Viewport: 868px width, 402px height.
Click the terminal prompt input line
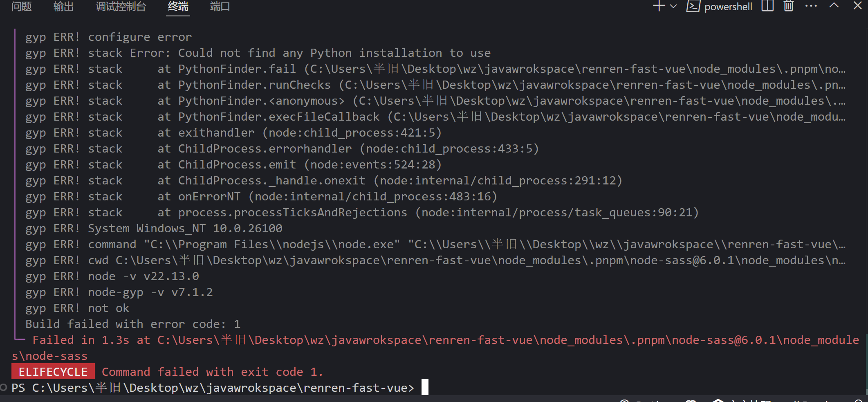tap(220, 388)
